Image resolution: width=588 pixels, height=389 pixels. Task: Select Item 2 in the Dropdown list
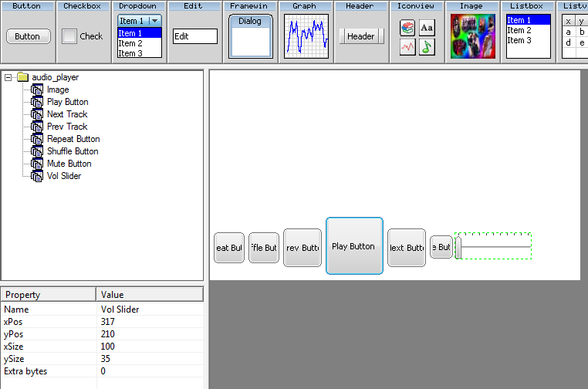coord(130,43)
